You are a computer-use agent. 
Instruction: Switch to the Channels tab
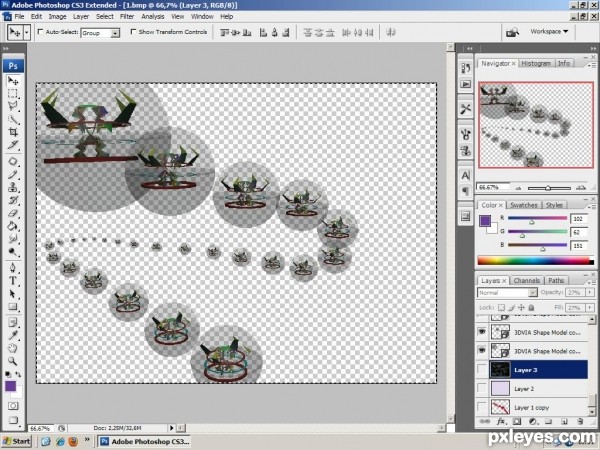(527, 280)
